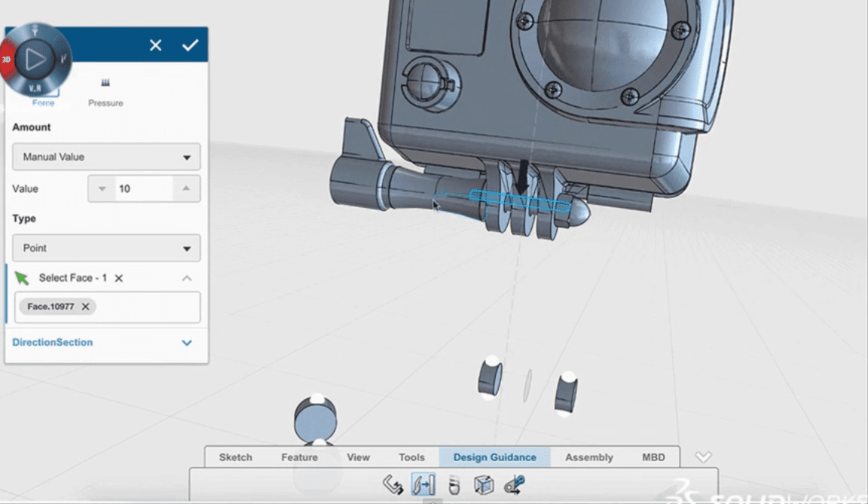Switch to the Sketch tab
The width and height of the screenshot is (868, 504).
pos(235,457)
